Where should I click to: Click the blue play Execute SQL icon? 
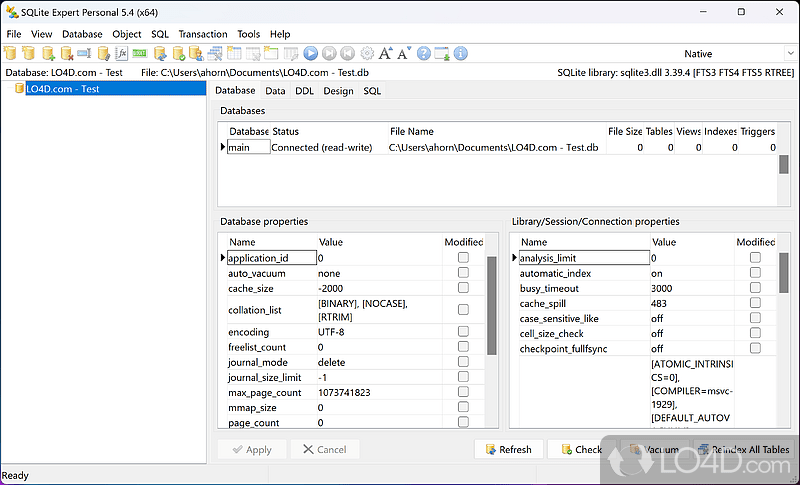coord(311,53)
